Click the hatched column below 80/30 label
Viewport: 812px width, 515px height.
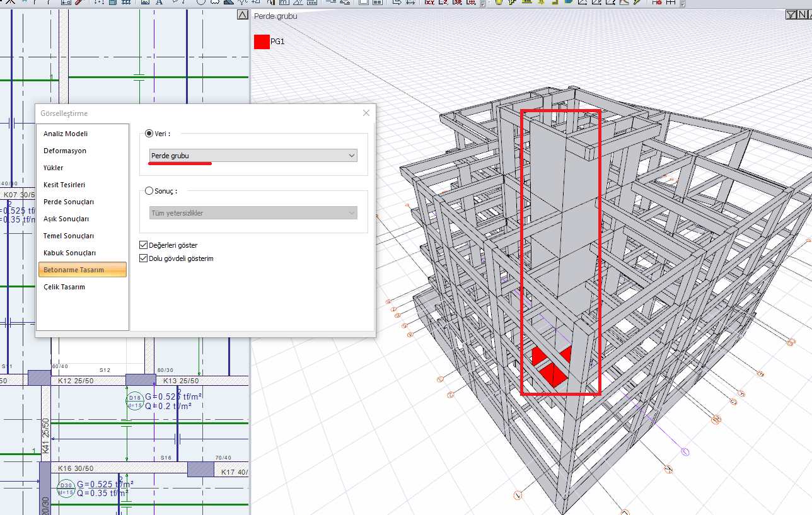(x=141, y=379)
